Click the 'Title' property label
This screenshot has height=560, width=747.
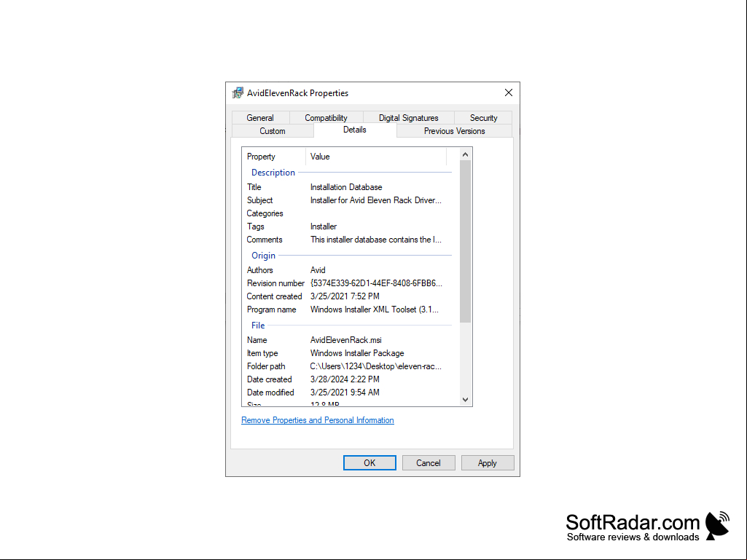tap(254, 187)
